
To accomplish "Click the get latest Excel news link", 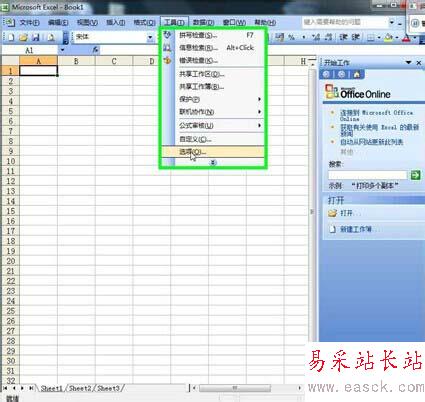I will (379, 130).
